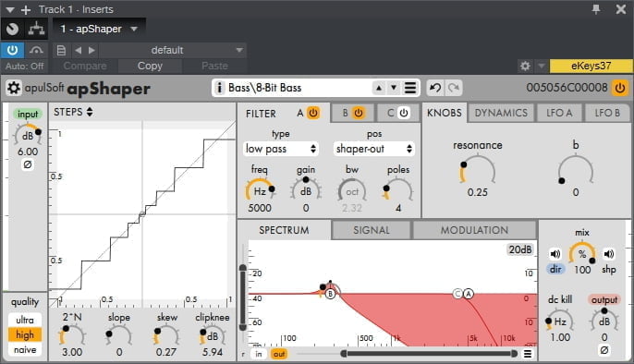Click the horizontal spectrum zoom scrollbar
Screen dimensions: 634x364
pos(429,354)
